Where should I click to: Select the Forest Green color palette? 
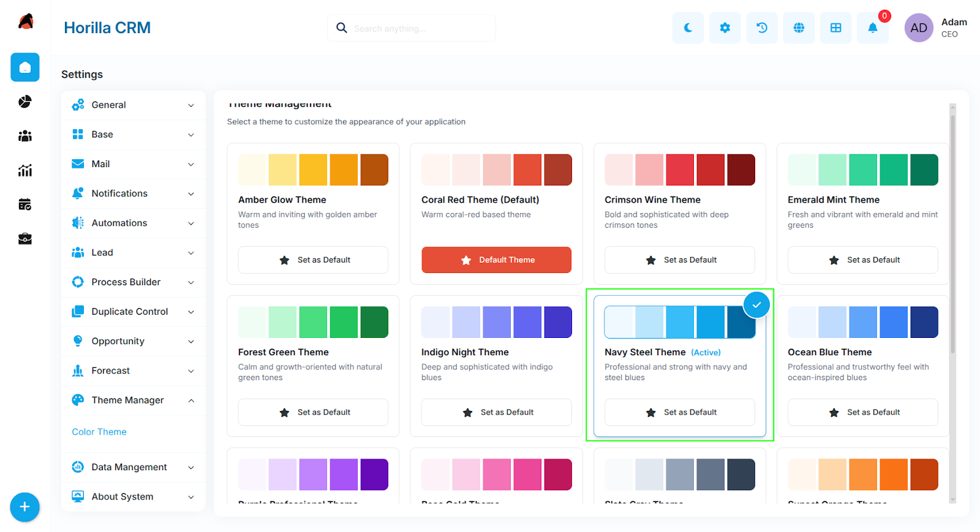(313, 322)
